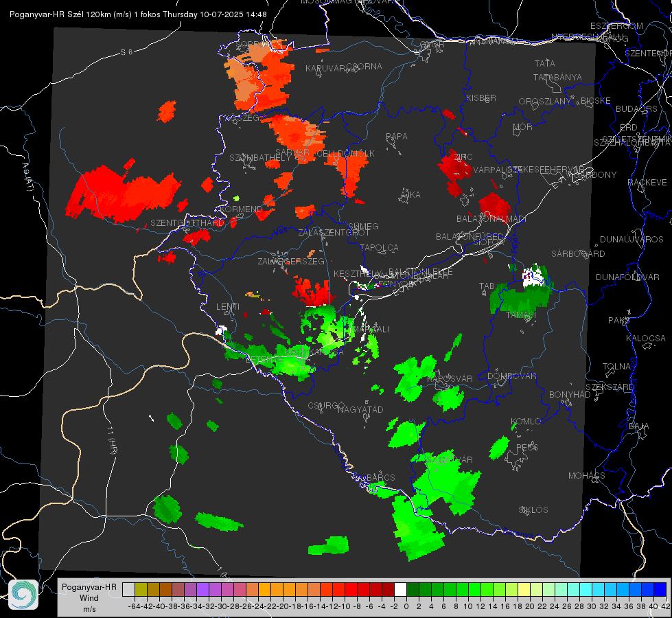Pick the dark green swatch between 0 and 2
Screen dimensions: 672x618
413,589
